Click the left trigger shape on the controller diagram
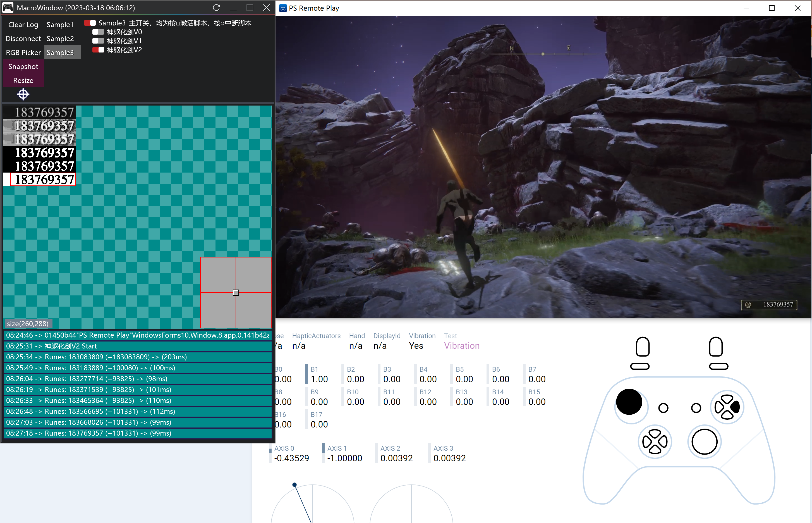The width and height of the screenshot is (812, 523). coord(642,347)
